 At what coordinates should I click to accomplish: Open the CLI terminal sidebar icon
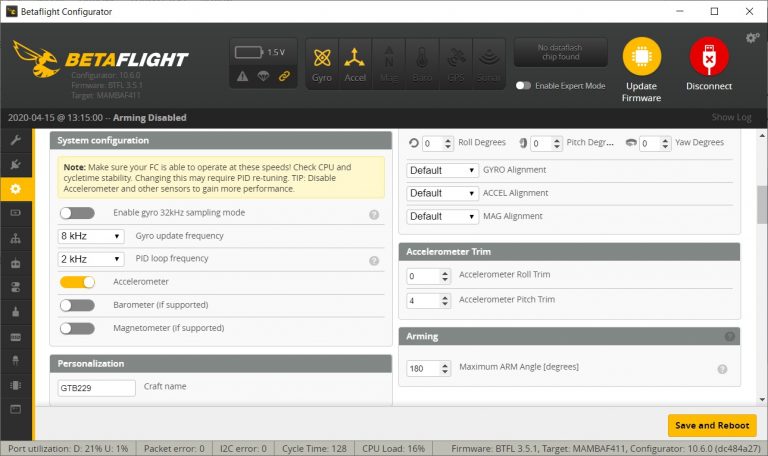point(16,409)
